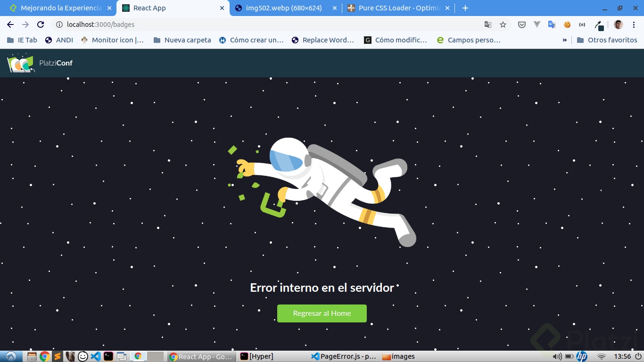The width and height of the screenshot is (644, 362).
Task: Save the current page to Pocket
Action: click(522, 24)
